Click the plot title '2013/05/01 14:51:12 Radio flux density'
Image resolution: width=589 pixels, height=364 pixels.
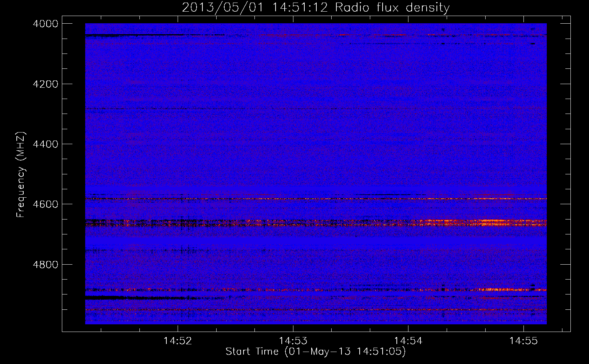click(316, 8)
